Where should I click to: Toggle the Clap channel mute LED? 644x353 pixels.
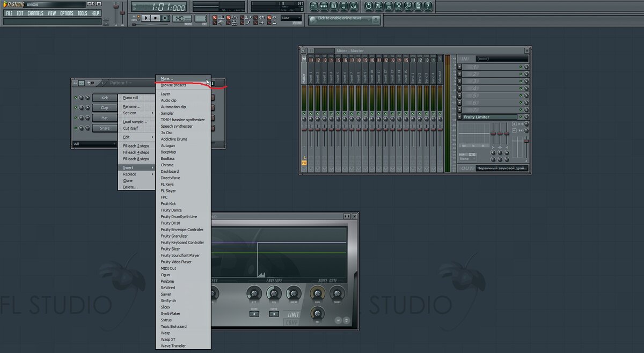(x=75, y=108)
